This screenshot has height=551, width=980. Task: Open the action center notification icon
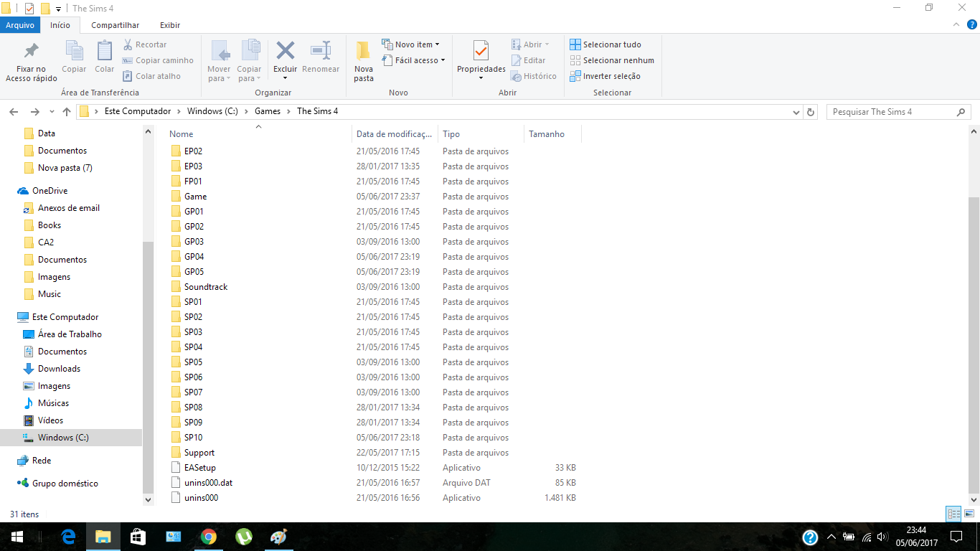(956, 537)
